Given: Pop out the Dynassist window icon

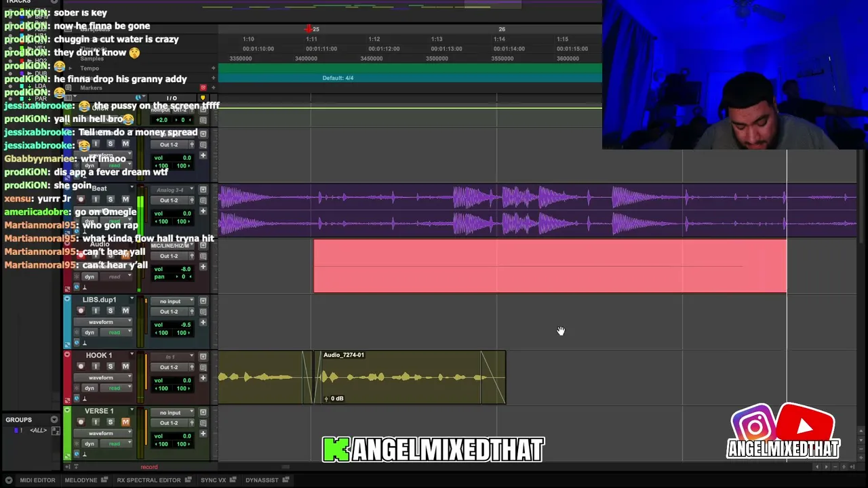Looking at the screenshot, I should [x=285, y=480].
